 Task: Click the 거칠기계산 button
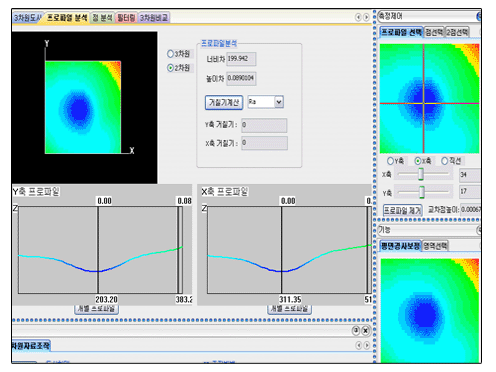[224, 102]
